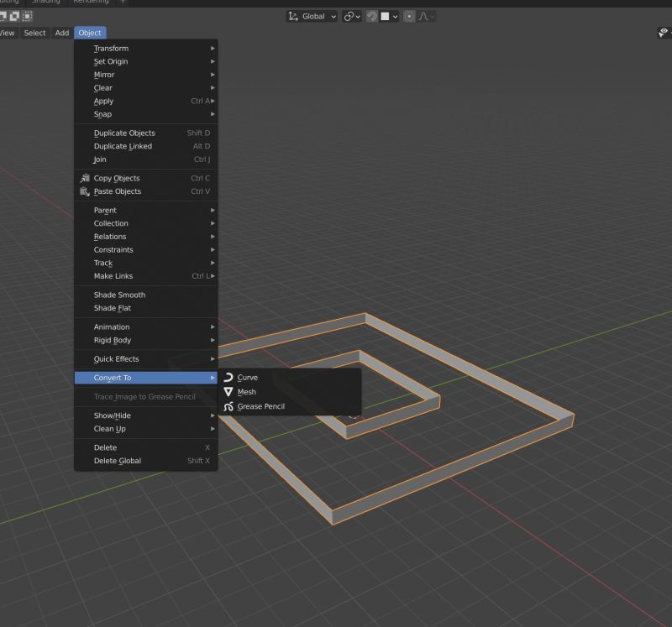Choose Delete Global
This screenshot has width=672, height=627.
click(x=146, y=461)
